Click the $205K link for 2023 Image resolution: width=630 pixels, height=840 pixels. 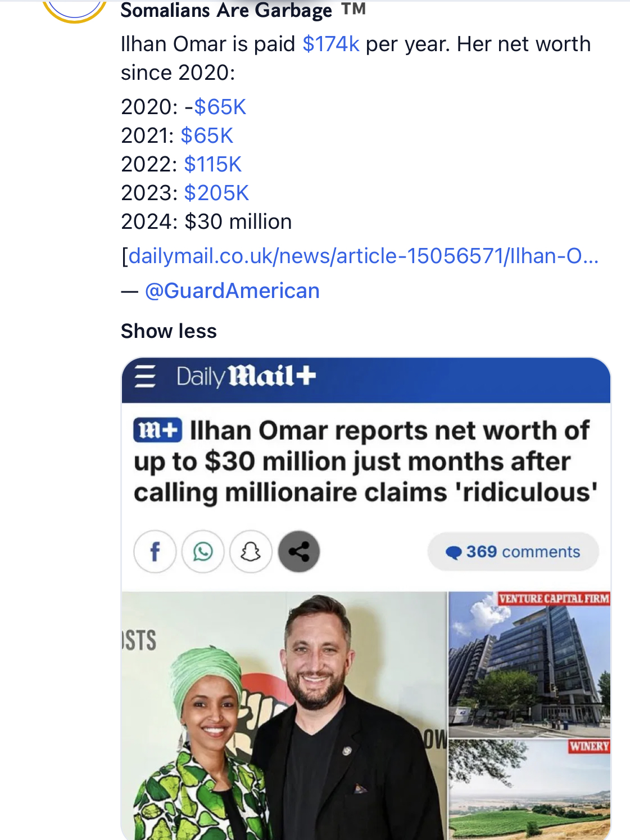(x=216, y=193)
